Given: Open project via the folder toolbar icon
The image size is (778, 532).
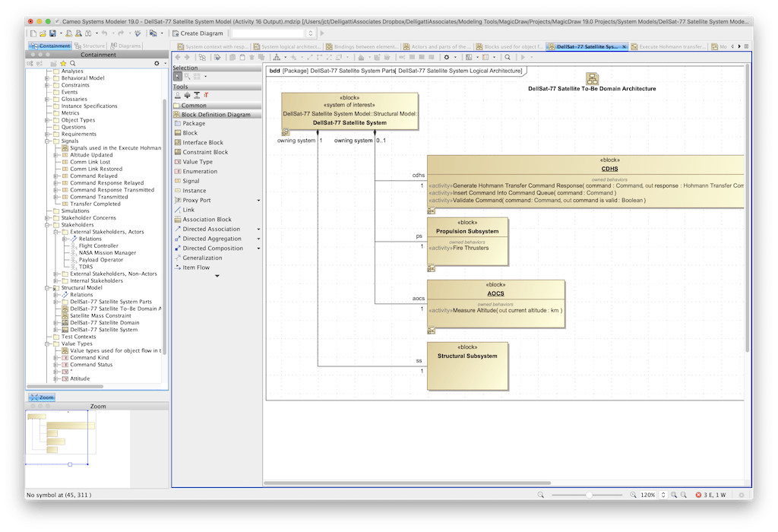Looking at the screenshot, I should (42, 33).
